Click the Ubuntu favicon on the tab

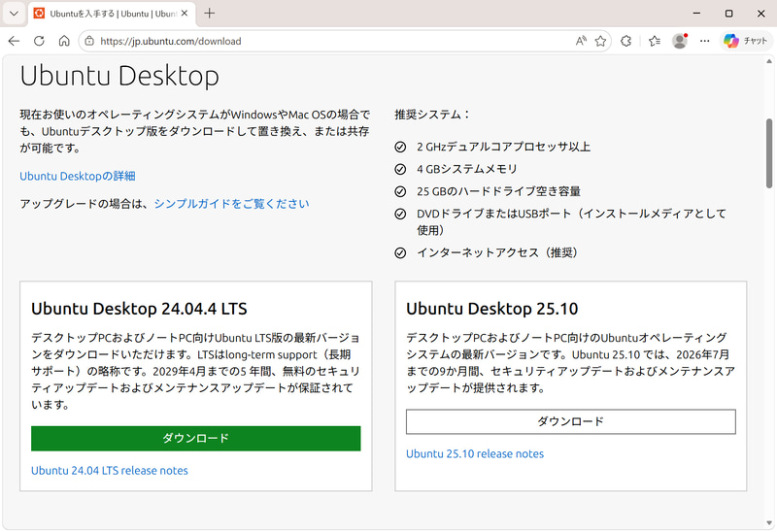39,14
